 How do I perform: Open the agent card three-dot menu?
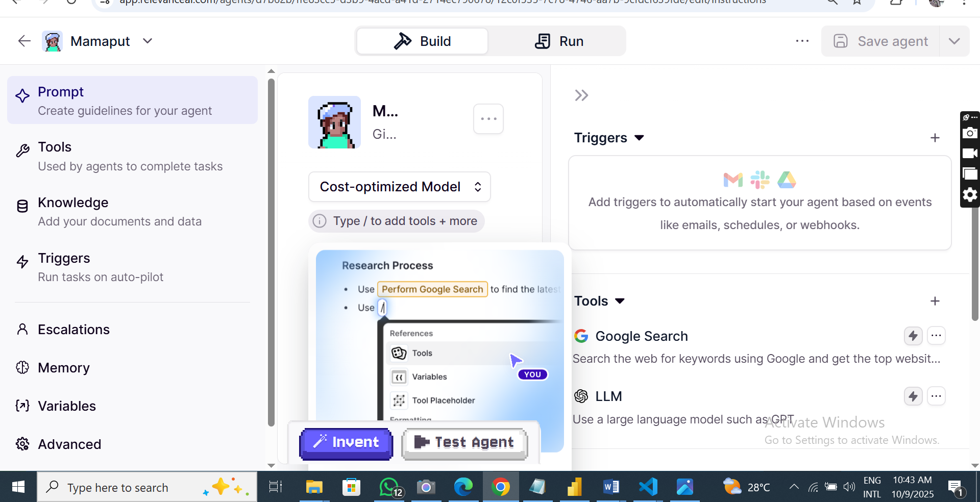[488, 119]
